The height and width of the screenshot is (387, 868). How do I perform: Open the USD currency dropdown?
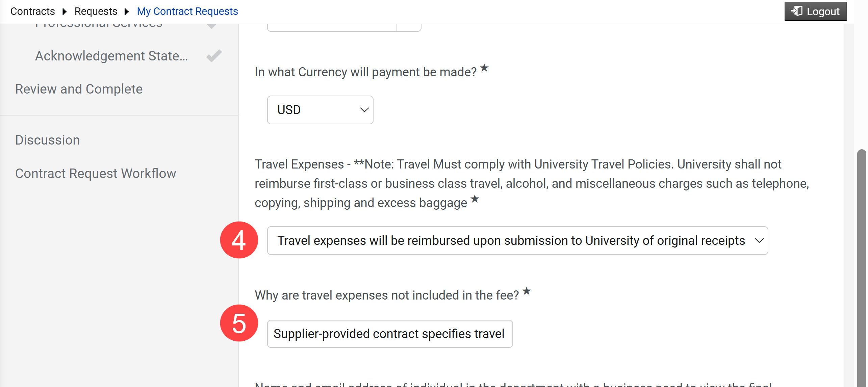tap(320, 110)
